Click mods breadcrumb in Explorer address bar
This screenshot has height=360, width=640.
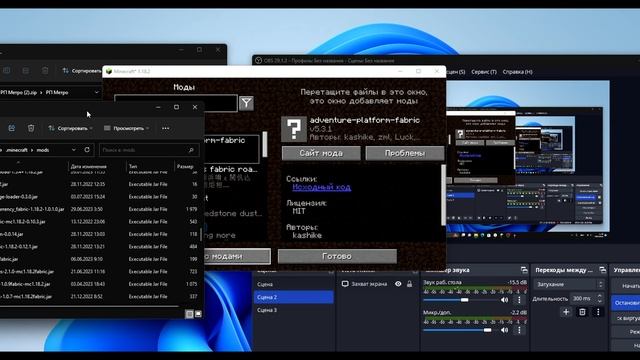pyautogui.click(x=43, y=150)
